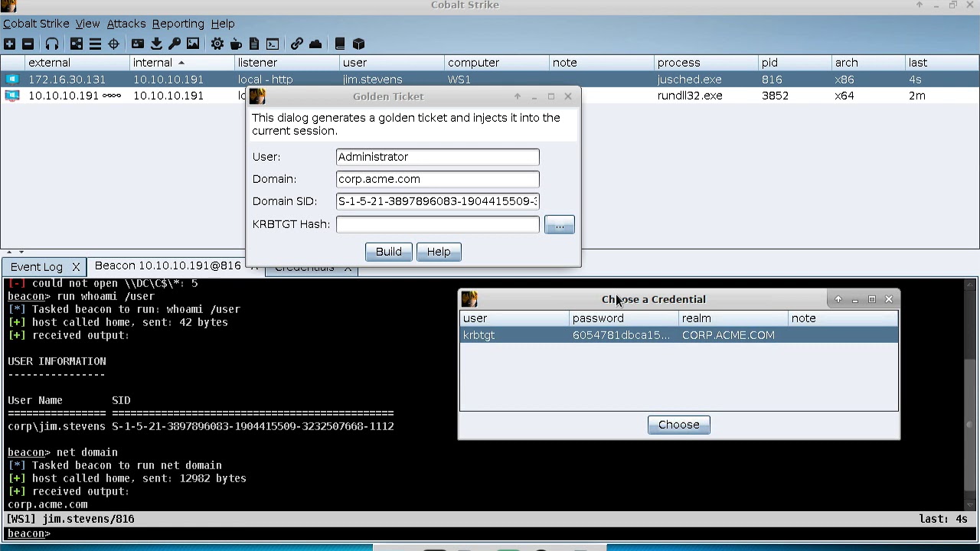Click the coffee cup Java applet icon
This screenshot has height=551, width=980.
point(236,44)
